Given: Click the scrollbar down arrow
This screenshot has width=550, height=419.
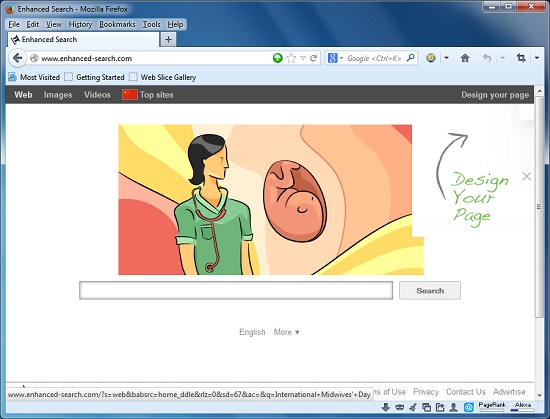Looking at the screenshot, I should click(x=539, y=395).
